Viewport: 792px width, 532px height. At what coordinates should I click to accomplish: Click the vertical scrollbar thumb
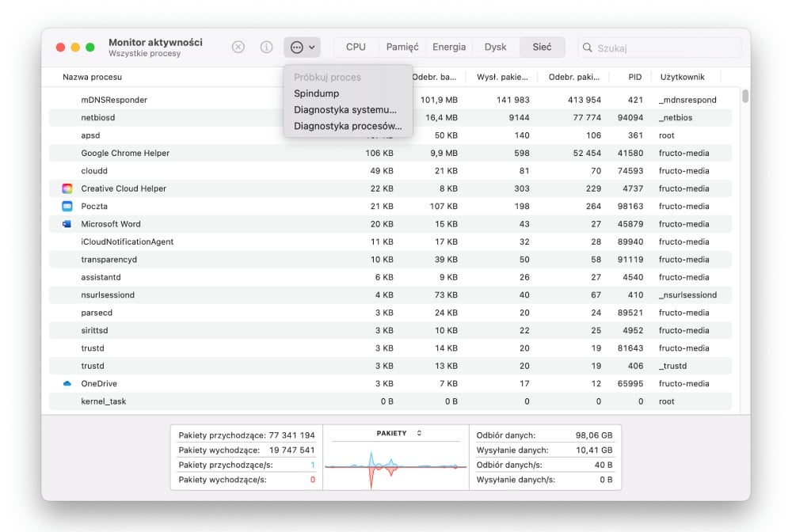[x=745, y=96]
